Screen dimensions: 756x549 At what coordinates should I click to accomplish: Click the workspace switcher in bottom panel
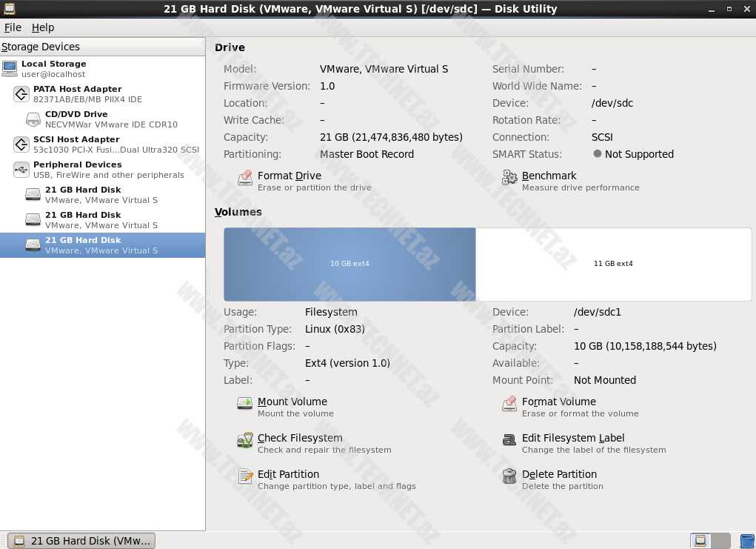point(710,541)
